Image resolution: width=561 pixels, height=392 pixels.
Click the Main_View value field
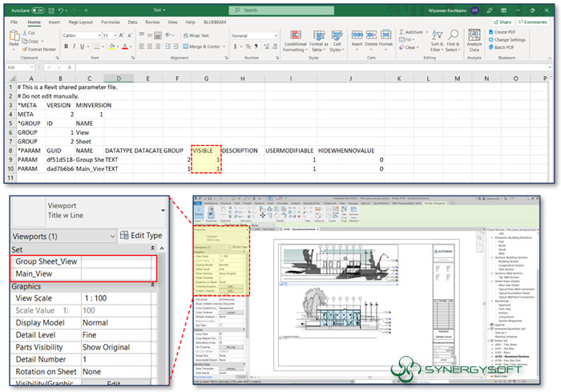[117, 274]
